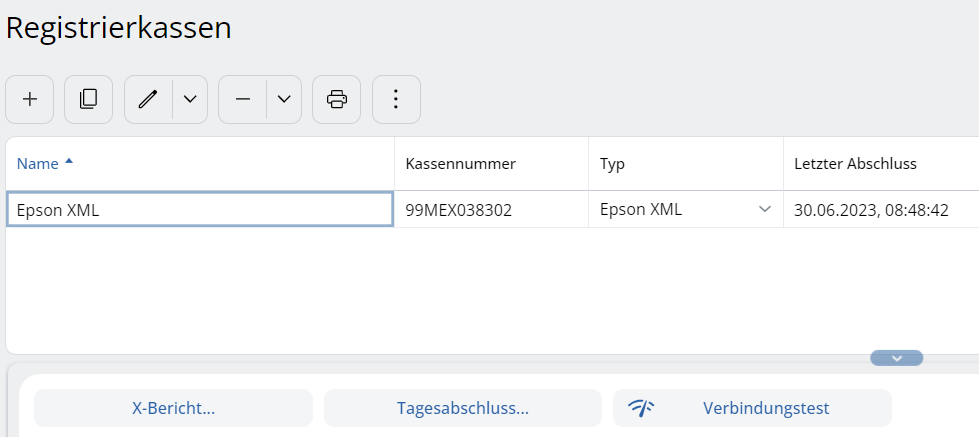979x437 pixels.
Task: Sort by the Name column header
Action: pyautogui.click(x=38, y=163)
